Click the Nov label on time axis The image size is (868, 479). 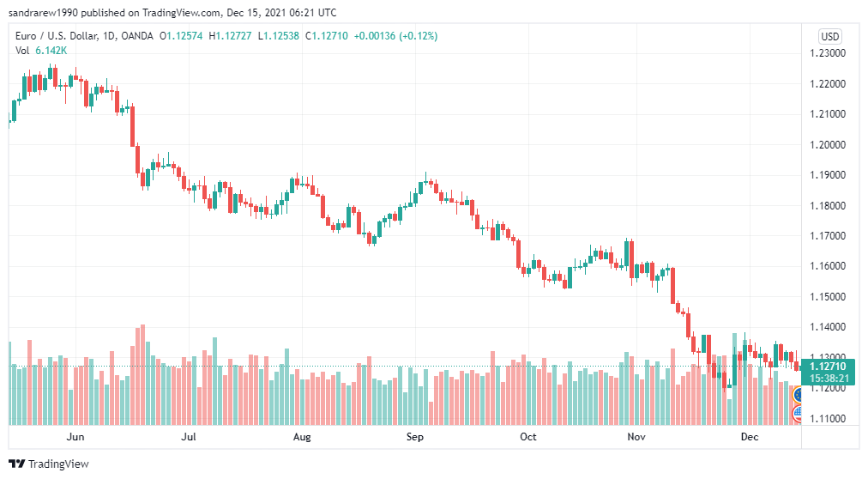(x=636, y=437)
